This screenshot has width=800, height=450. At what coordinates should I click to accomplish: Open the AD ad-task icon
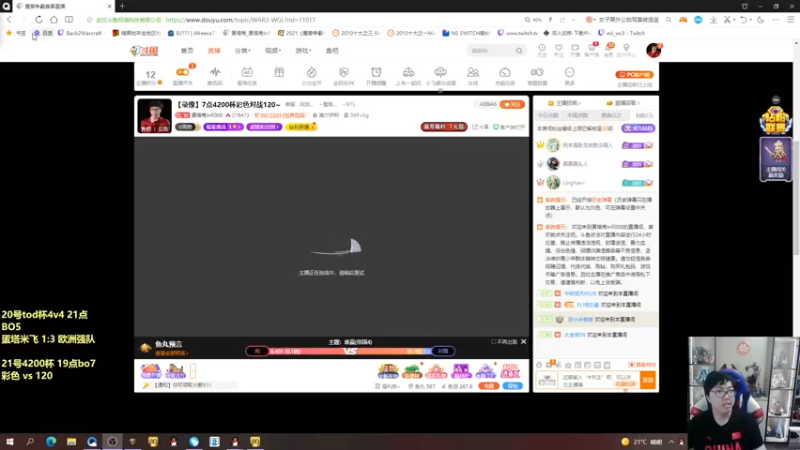[247, 72]
